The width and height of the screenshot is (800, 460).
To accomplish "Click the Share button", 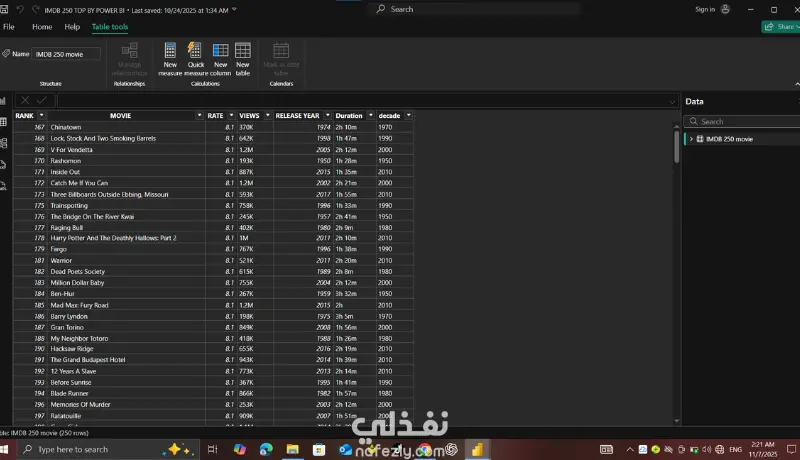I will point(781,27).
